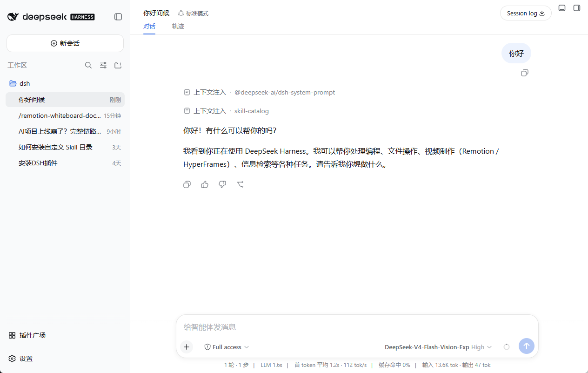The height and width of the screenshot is (373, 588).
Task: Click the DeepSeek whale logo
Action: click(13, 17)
